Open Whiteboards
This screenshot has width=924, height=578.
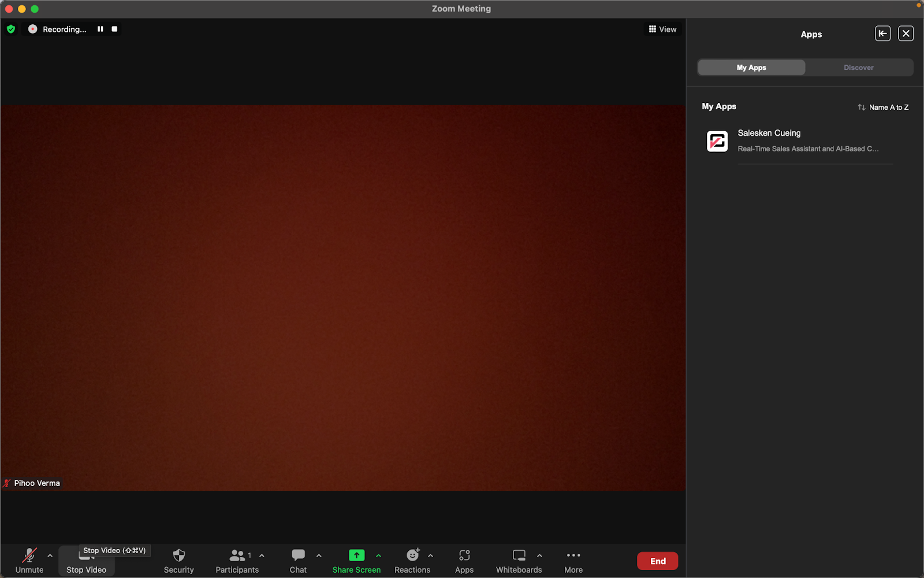(x=519, y=561)
